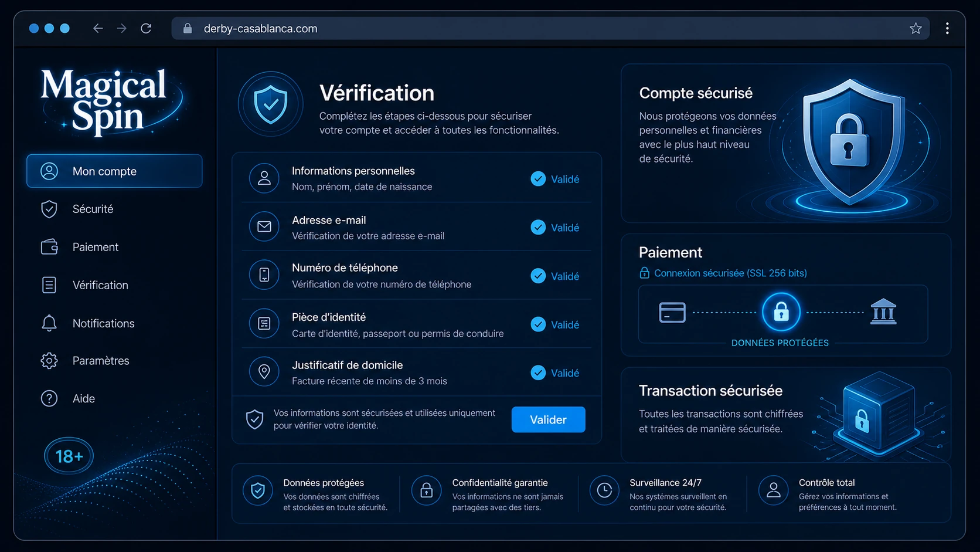Click the Numéro de téléphone phone icon
This screenshot has width=980, height=552.
264,275
